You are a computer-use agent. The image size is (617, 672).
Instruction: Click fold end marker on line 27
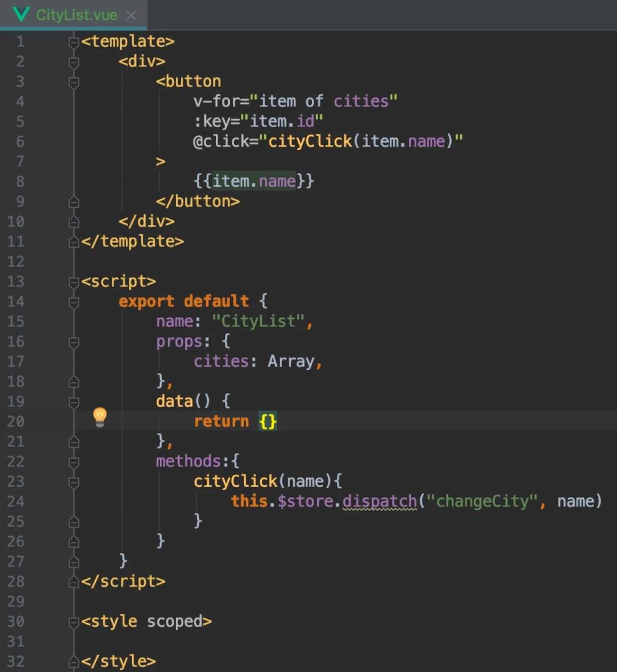click(74, 562)
